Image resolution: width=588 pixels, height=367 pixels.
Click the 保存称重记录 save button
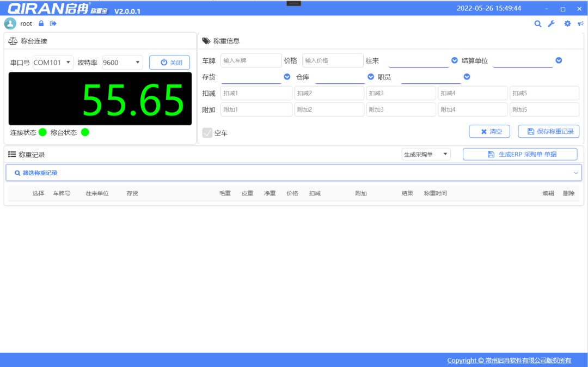[x=548, y=131]
